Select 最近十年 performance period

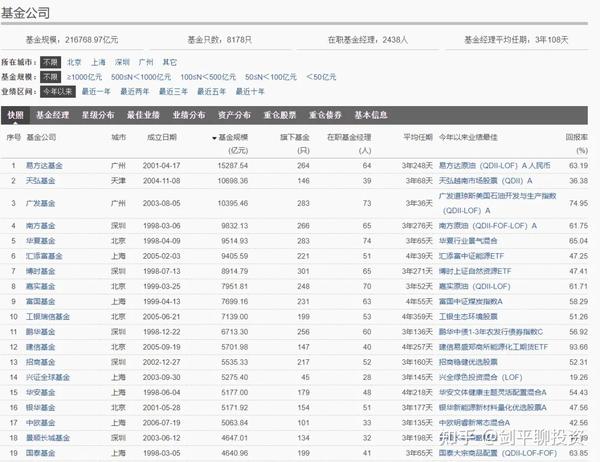pos(250,91)
